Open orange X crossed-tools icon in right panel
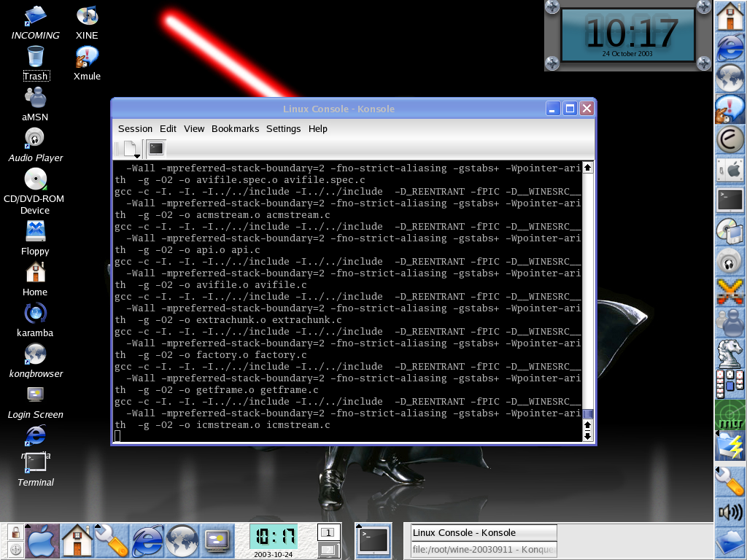This screenshot has width=747, height=560. 730,292
